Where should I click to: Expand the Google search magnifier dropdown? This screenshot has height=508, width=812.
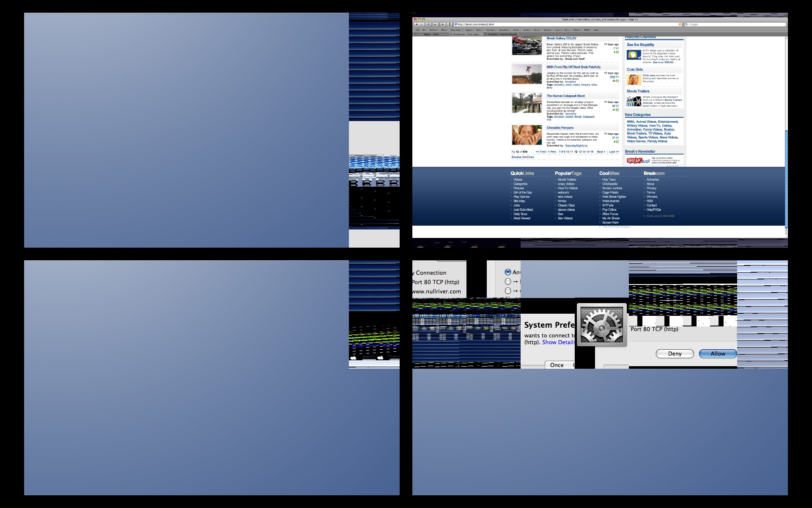tap(687, 24)
